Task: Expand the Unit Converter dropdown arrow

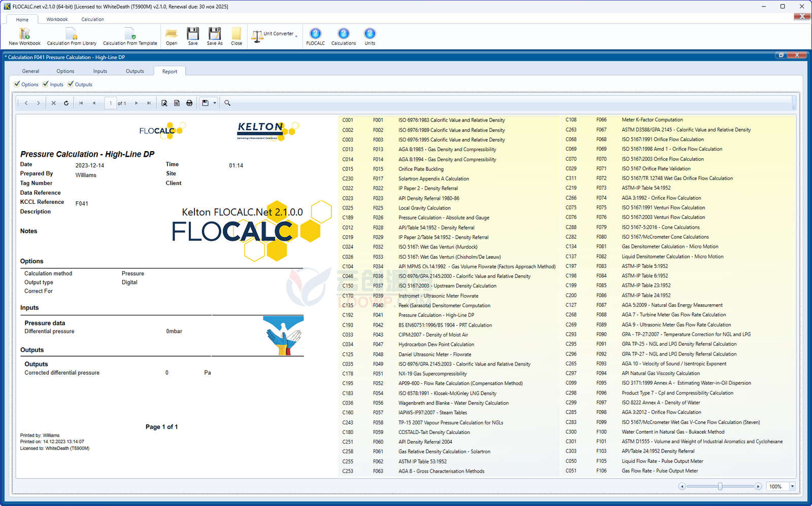Action: point(296,36)
